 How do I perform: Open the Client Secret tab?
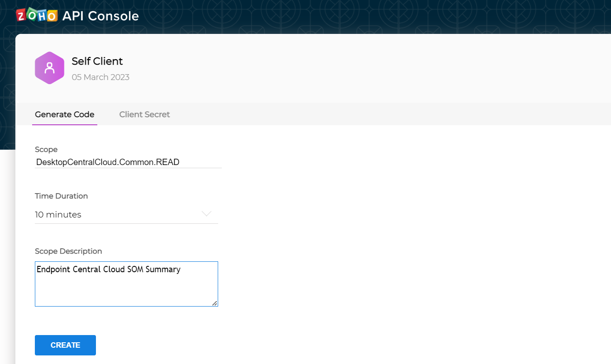point(144,114)
